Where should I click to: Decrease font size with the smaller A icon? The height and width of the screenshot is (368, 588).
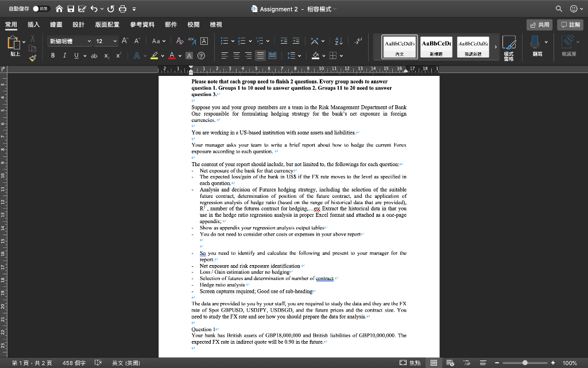(137, 41)
